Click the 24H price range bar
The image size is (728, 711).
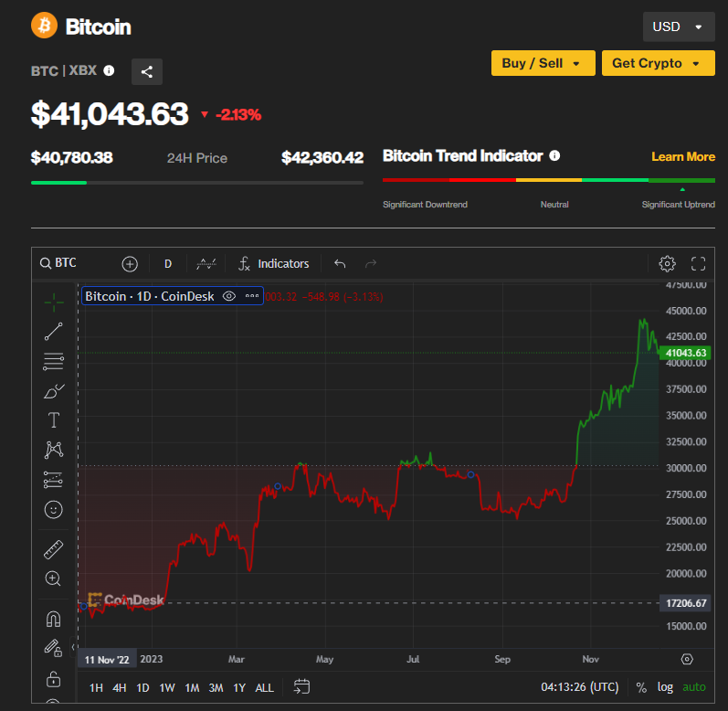(x=197, y=183)
